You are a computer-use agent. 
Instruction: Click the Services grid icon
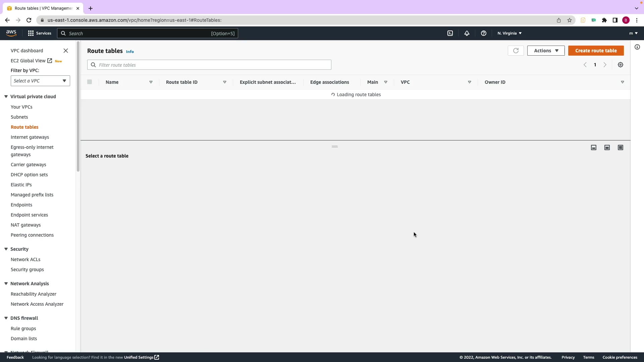point(31,33)
